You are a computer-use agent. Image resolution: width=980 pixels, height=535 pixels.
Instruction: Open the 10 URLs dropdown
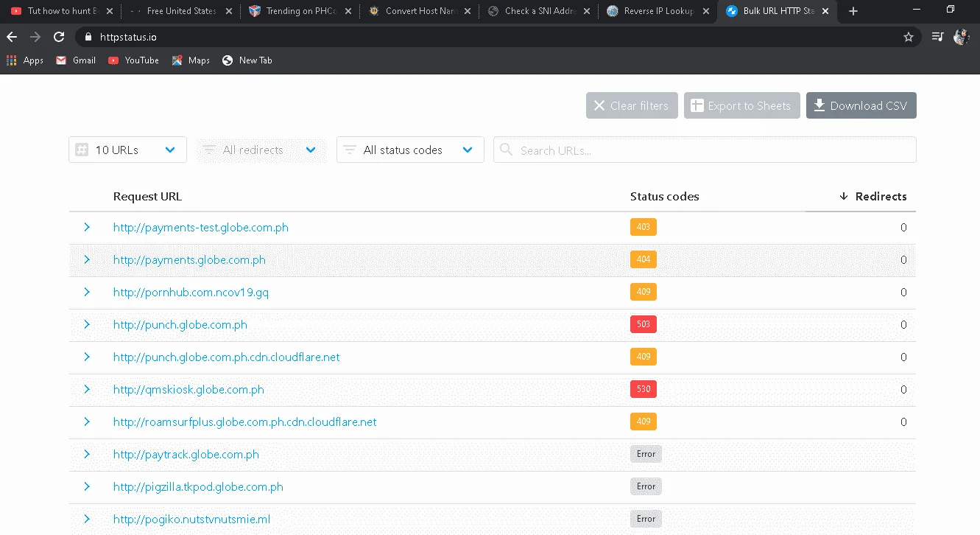(x=127, y=150)
